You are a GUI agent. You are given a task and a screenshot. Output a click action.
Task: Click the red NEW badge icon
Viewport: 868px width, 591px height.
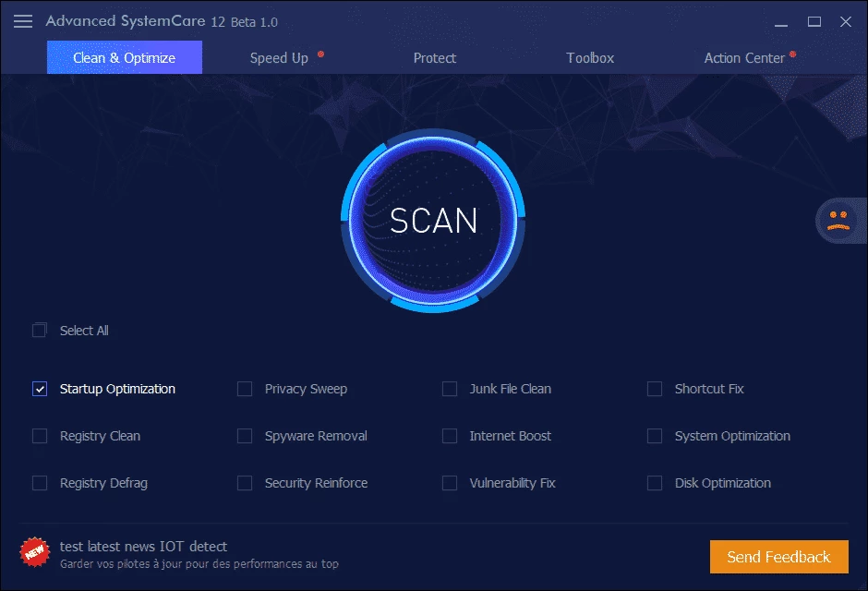(x=34, y=551)
